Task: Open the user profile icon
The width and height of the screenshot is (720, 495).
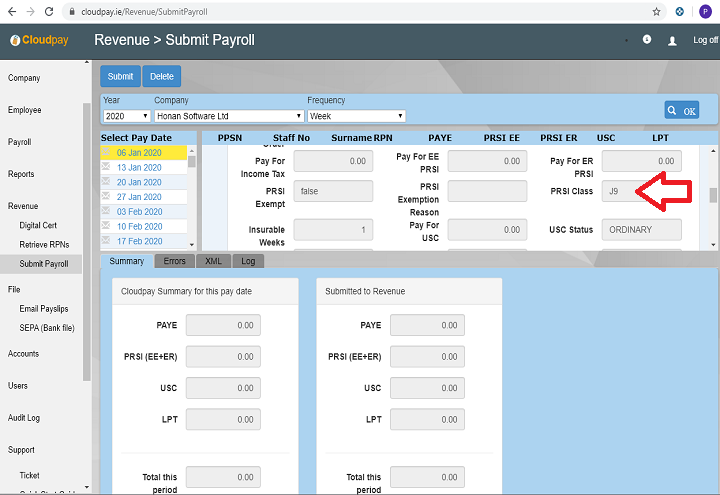Action: point(672,41)
